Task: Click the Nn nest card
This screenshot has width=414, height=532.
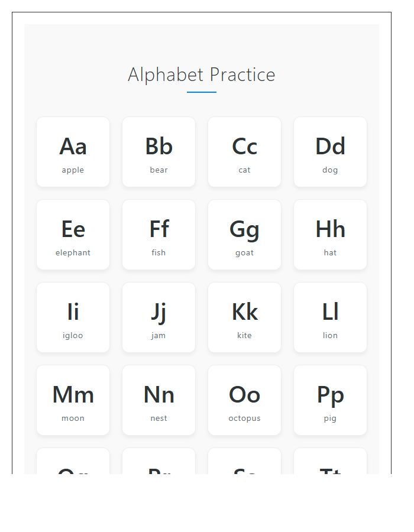Action: [159, 400]
